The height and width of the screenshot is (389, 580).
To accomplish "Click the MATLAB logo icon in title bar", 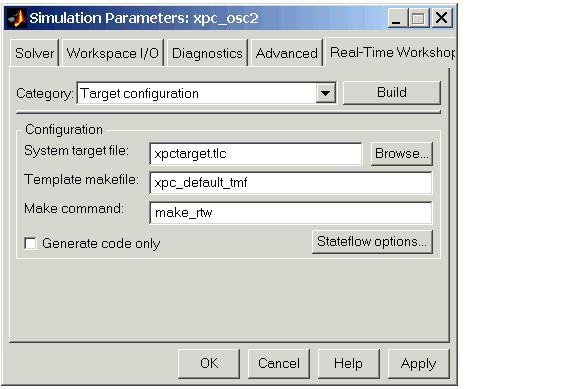I will click(x=17, y=18).
